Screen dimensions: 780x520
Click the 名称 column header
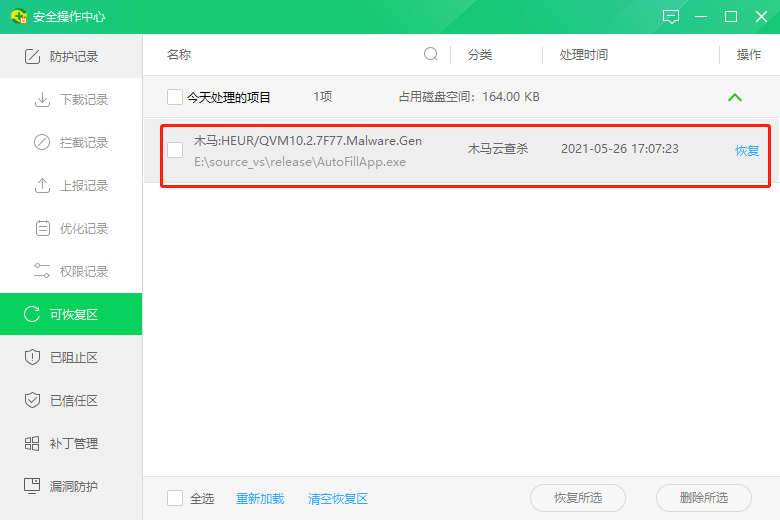tap(179, 54)
